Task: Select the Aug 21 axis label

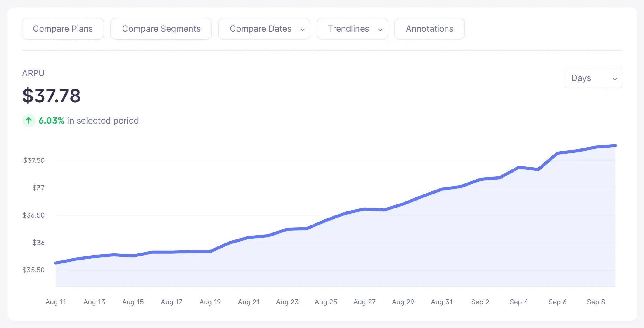Action: [249, 302]
